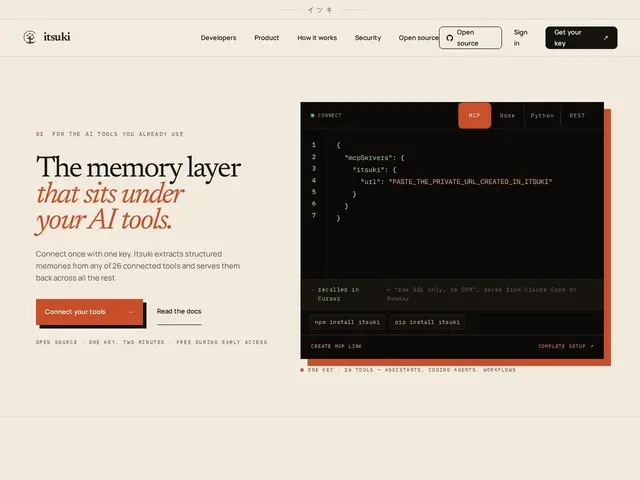Click the npm install itsuki chip
This screenshot has height=480, width=640.
pos(347,322)
